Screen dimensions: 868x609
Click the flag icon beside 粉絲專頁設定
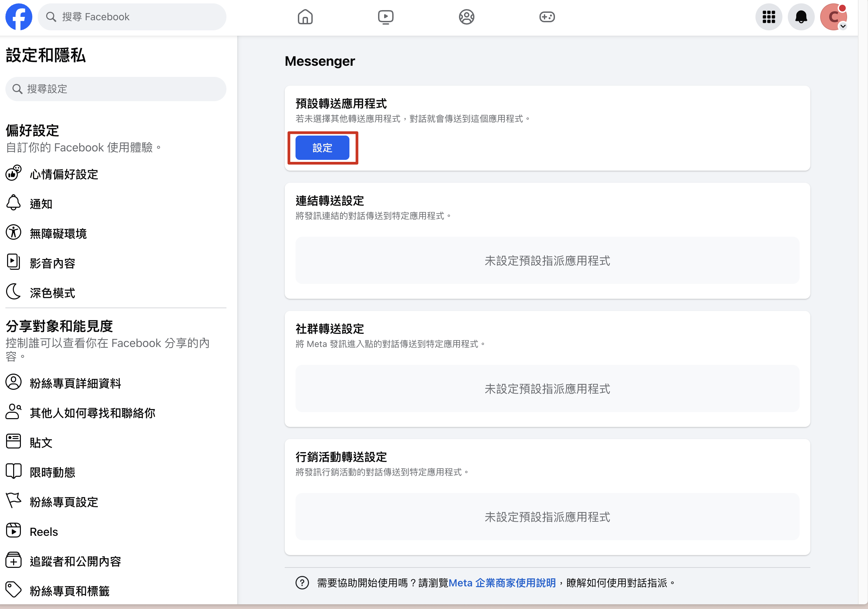pyautogui.click(x=13, y=500)
